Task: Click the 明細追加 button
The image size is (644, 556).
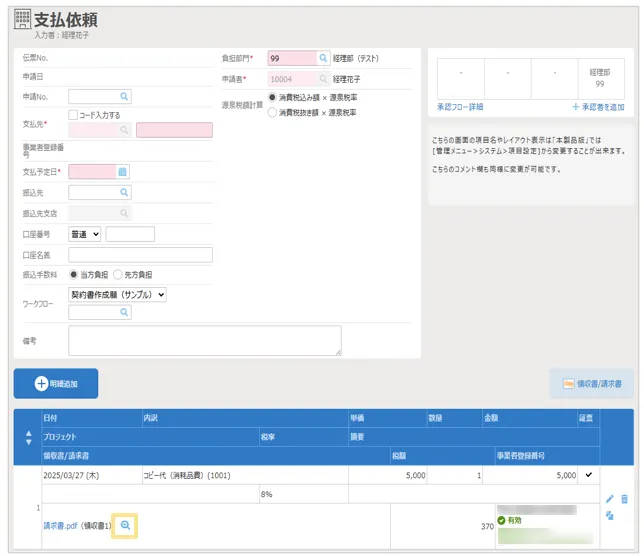Action: [56, 383]
